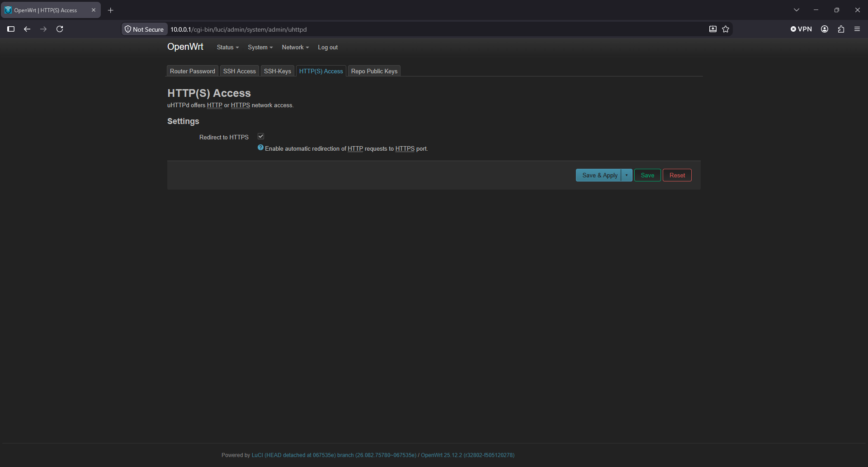Click the Settings section heading
Screen dimensions: 868x467
click(x=183, y=121)
